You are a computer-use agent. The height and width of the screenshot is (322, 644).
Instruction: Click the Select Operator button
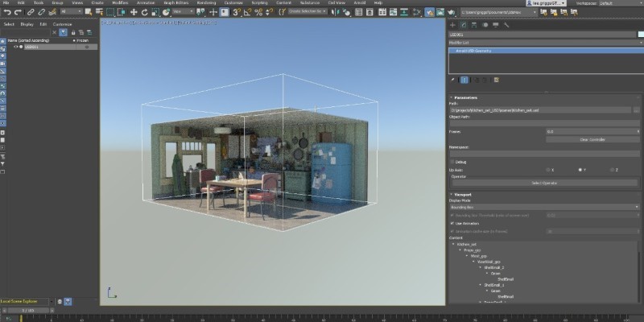click(544, 183)
